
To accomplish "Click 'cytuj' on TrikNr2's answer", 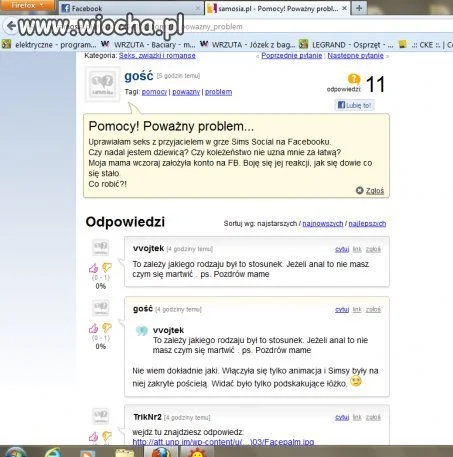I will [x=342, y=417].
